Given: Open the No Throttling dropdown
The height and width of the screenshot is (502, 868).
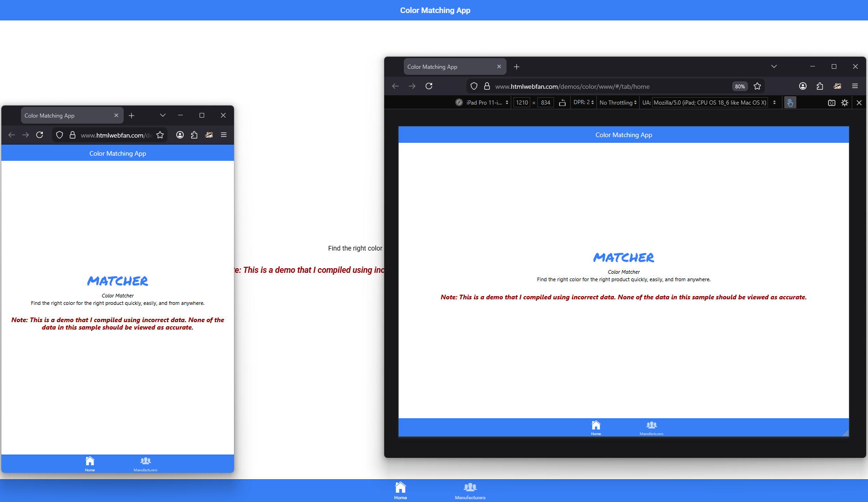Looking at the screenshot, I should point(618,103).
